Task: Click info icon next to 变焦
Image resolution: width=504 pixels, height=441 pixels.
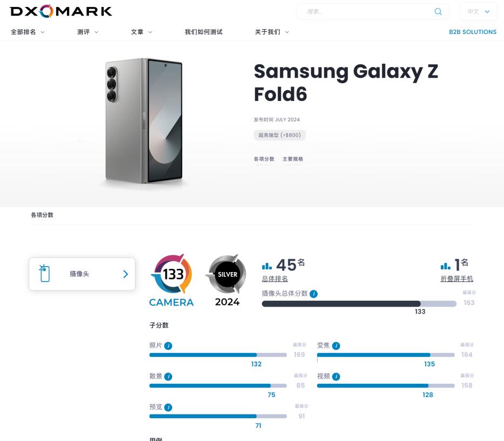Action: [336, 345]
